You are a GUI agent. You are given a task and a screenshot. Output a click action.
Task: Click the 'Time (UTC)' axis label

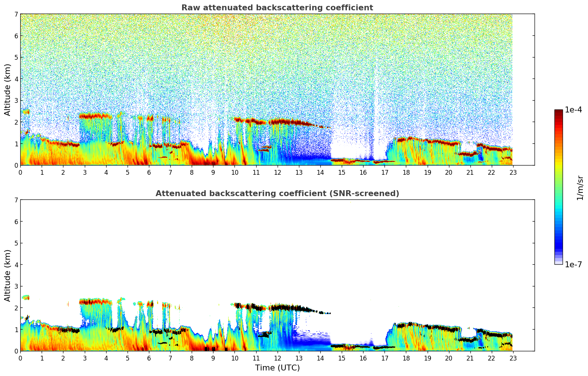[x=277, y=368]
